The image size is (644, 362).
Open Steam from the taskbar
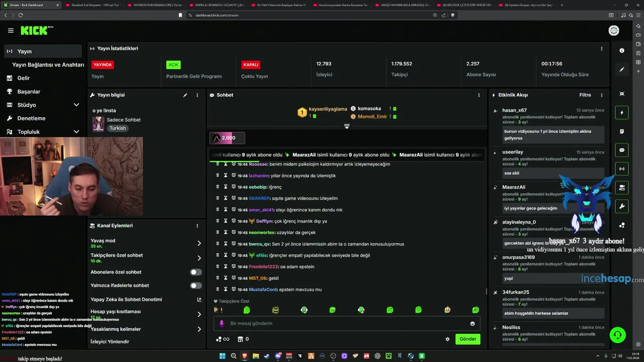coord(267,356)
